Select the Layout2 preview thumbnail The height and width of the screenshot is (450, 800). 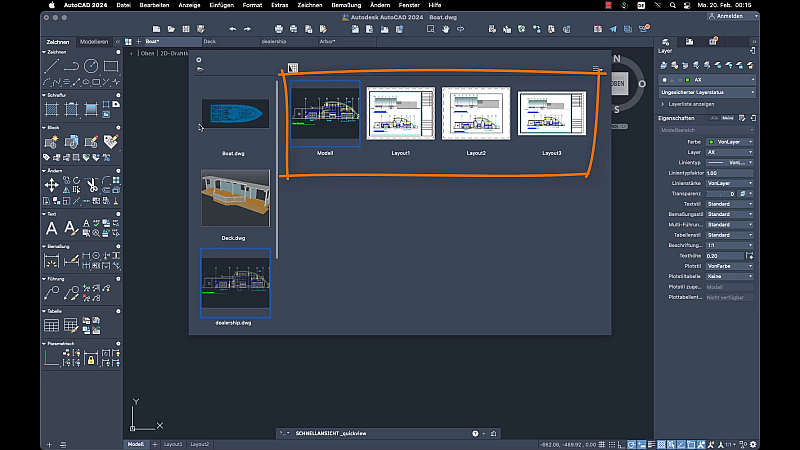click(476, 113)
